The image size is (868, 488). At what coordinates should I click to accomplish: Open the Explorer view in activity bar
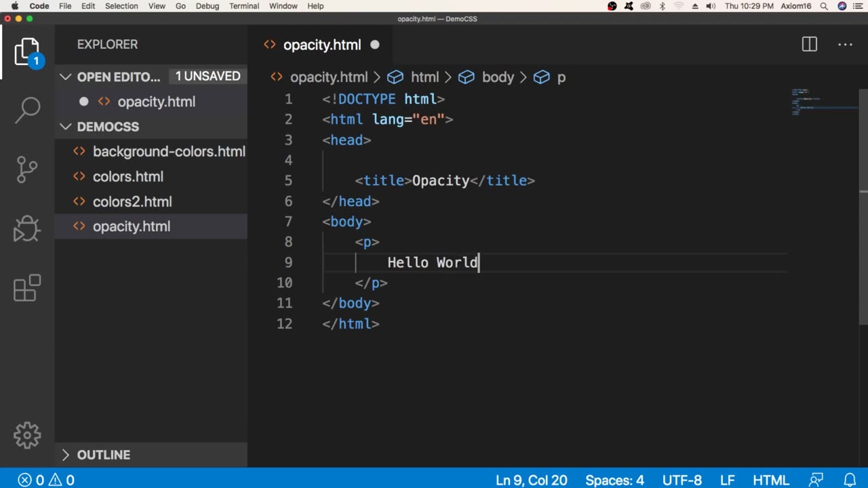(27, 53)
